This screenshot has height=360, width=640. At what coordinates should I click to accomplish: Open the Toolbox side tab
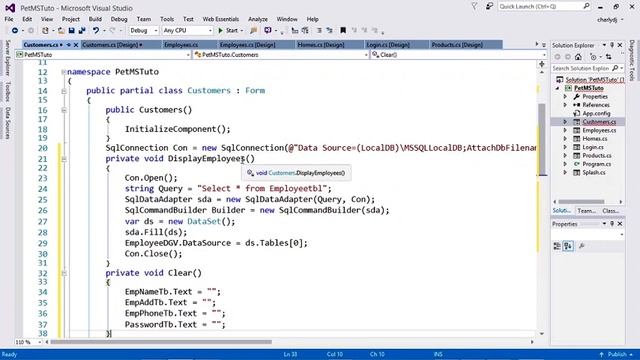point(8,91)
